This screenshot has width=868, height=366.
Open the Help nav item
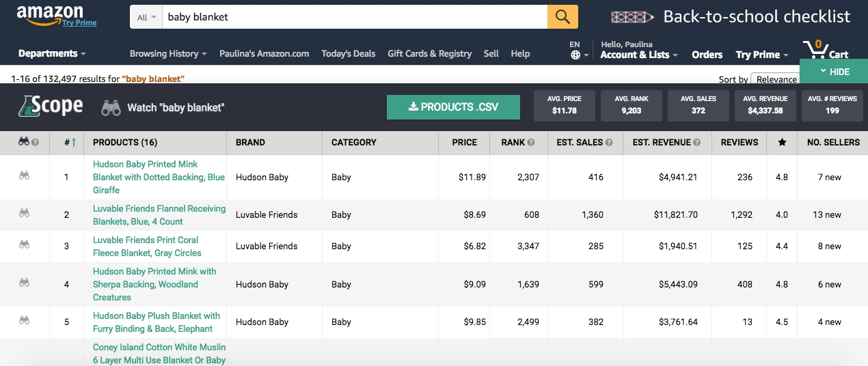520,53
